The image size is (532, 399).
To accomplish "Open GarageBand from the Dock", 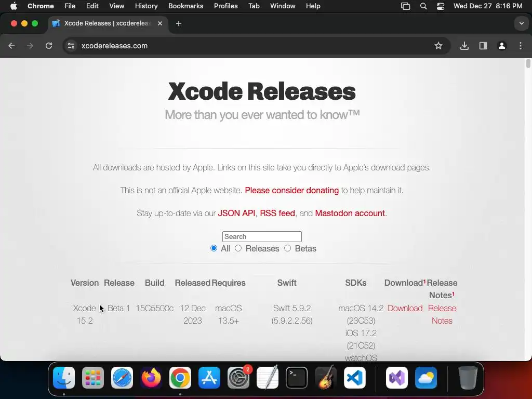I will [326, 378].
